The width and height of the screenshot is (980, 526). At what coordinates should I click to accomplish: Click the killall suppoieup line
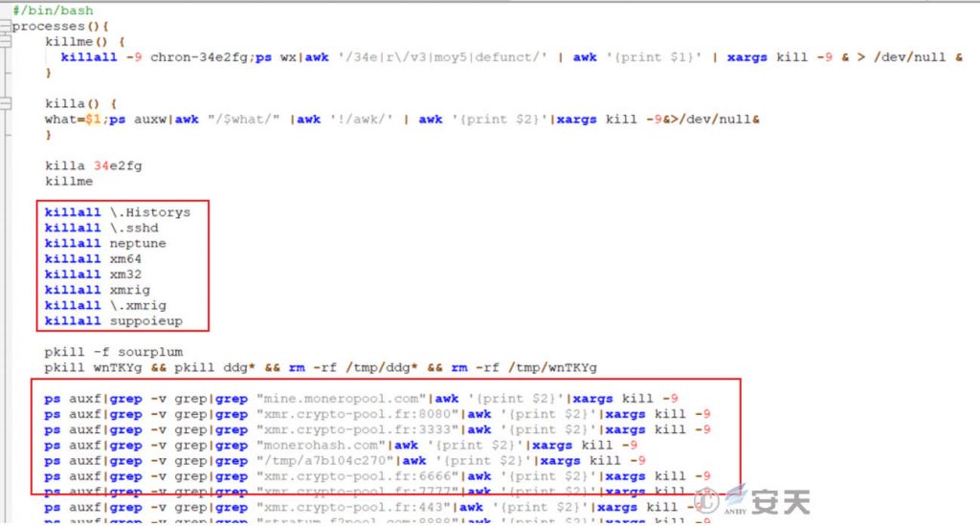(x=113, y=321)
